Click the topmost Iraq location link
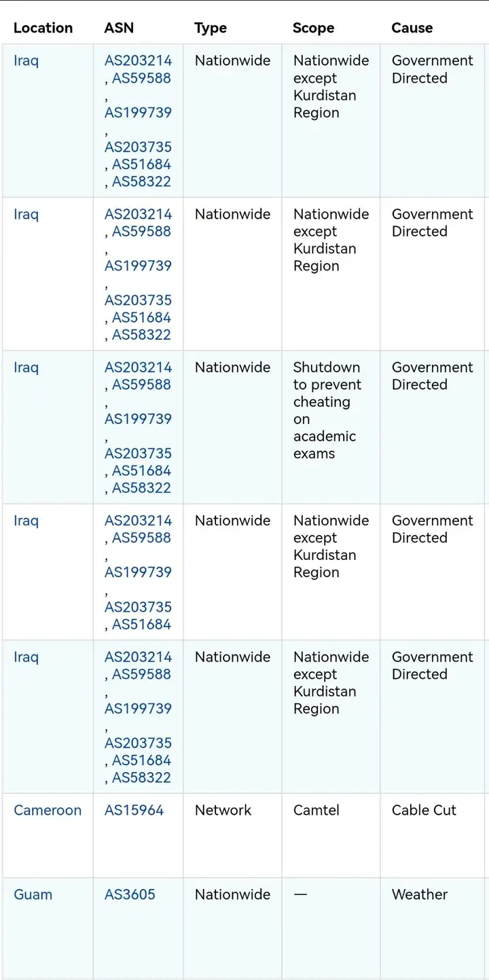489x980 pixels. tap(26, 60)
